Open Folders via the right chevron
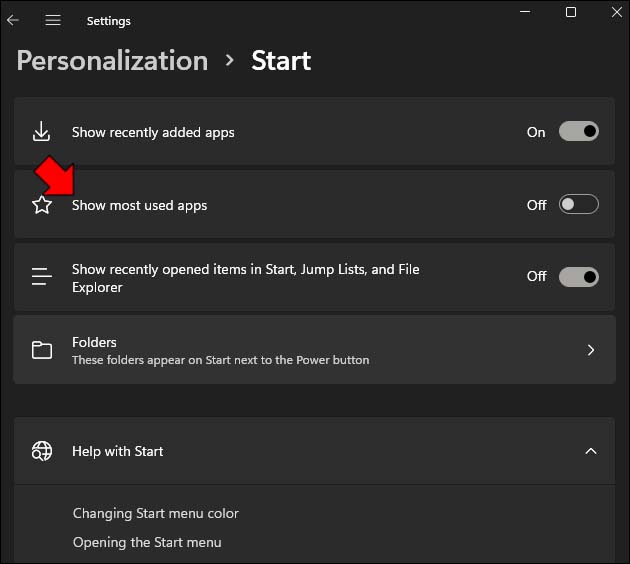This screenshot has width=630, height=564. coord(591,350)
